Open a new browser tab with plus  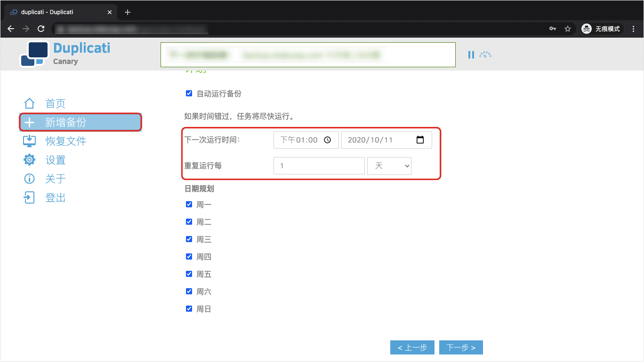(x=128, y=12)
